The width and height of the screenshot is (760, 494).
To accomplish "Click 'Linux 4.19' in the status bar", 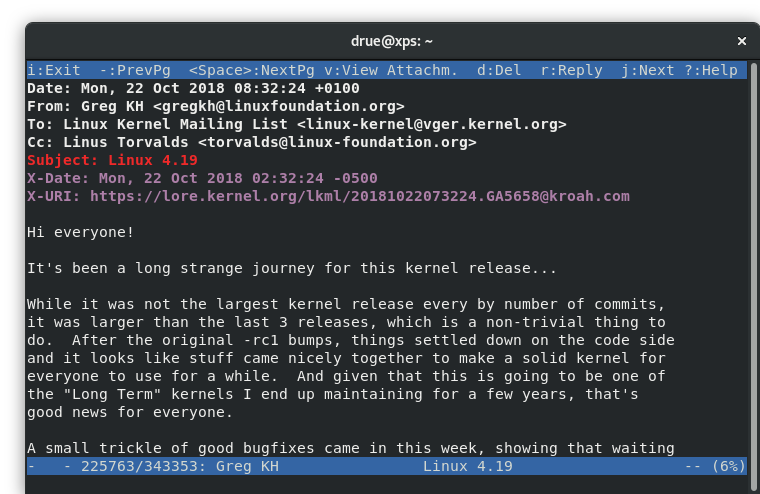I will click(468, 466).
